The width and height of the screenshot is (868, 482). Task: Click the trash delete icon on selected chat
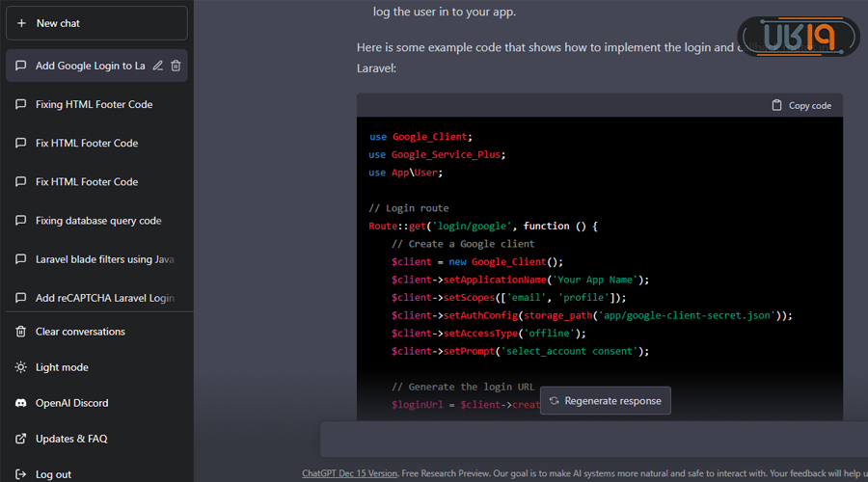[x=176, y=66]
